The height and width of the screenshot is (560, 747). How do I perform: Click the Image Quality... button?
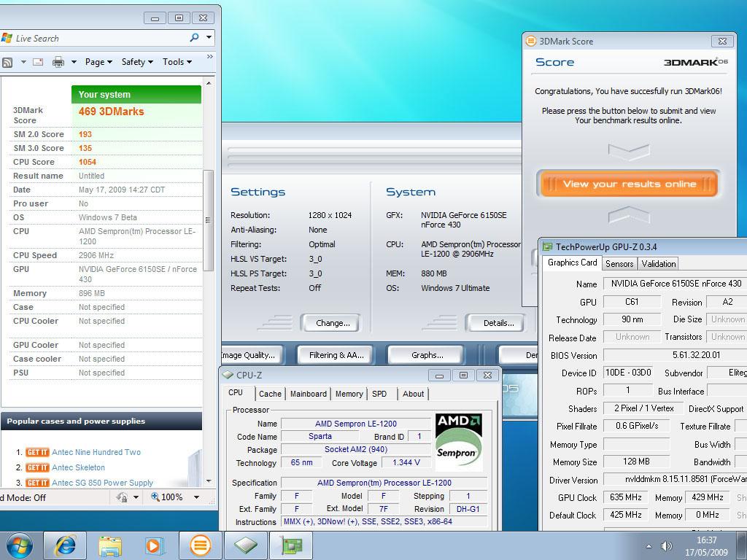pos(252,355)
